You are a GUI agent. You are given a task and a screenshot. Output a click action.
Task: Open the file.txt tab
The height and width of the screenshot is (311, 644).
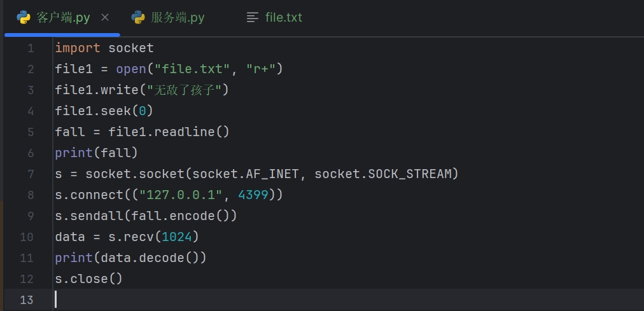283,17
